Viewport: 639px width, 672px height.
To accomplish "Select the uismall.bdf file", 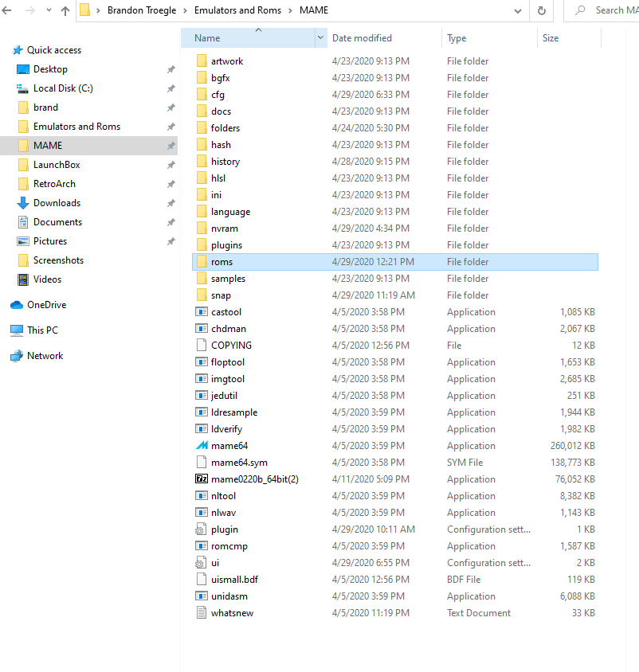I will pyautogui.click(x=234, y=580).
